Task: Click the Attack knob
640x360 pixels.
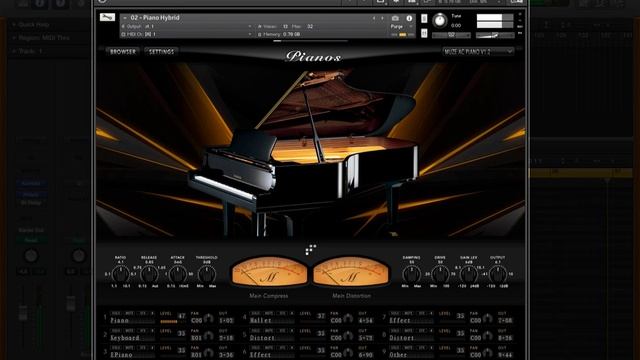Action: click(x=178, y=274)
